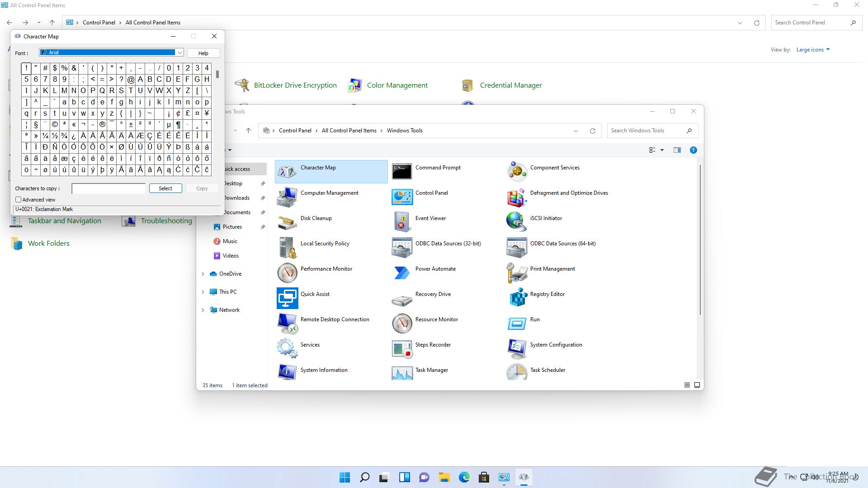Launch Steps Recorder icon
The image size is (868, 488).
pyautogui.click(x=402, y=349)
